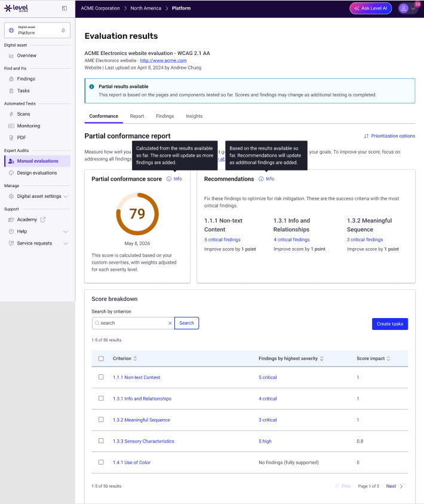Click the Academy graduation icon
The width and height of the screenshot is (424, 504).
point(11,220)
